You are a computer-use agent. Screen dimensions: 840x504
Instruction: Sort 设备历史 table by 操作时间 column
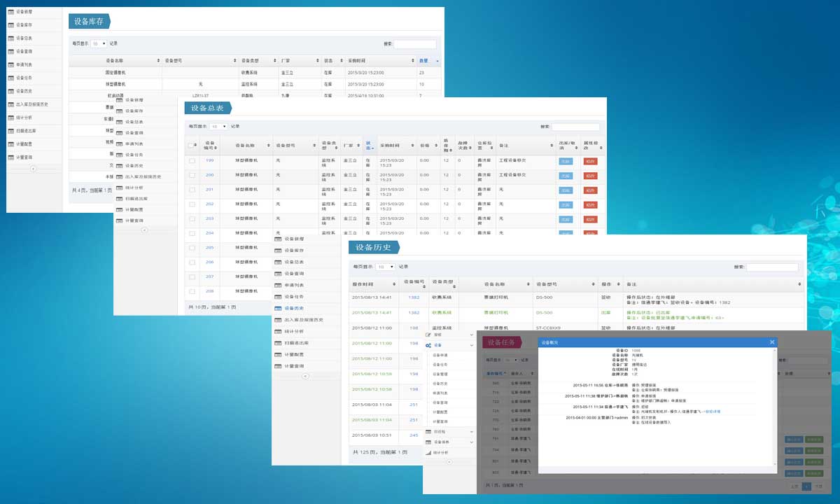pyautogui.click(x=374, y=285)
